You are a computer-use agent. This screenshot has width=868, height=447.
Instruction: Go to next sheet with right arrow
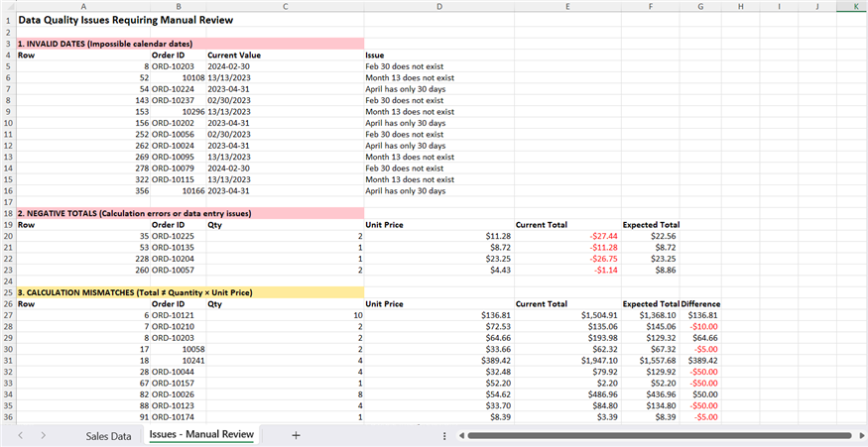44,435
